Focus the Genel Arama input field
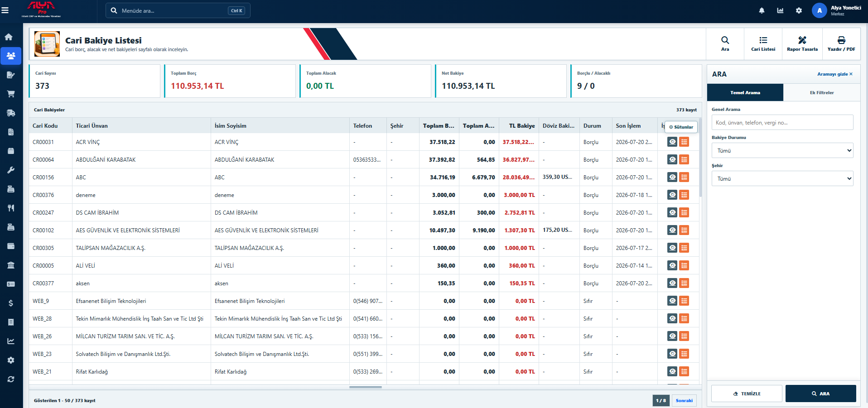 [782, 122]
